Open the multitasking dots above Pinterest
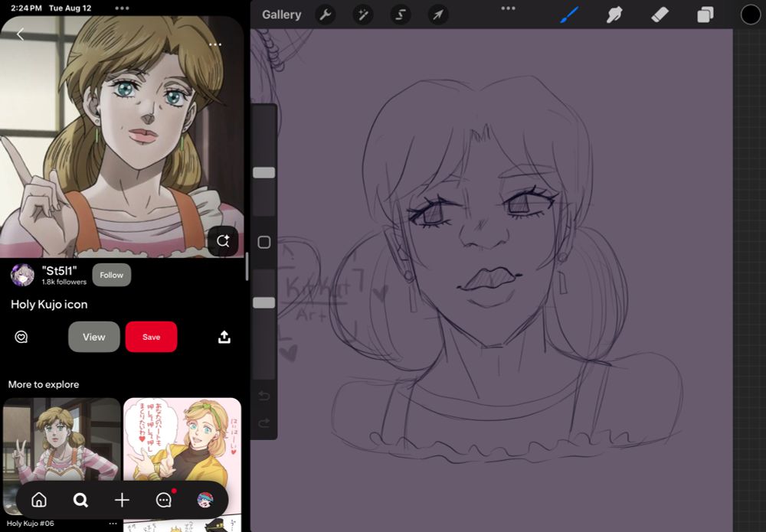The width and height of the screenshot is (766, 532). point(122,8)
